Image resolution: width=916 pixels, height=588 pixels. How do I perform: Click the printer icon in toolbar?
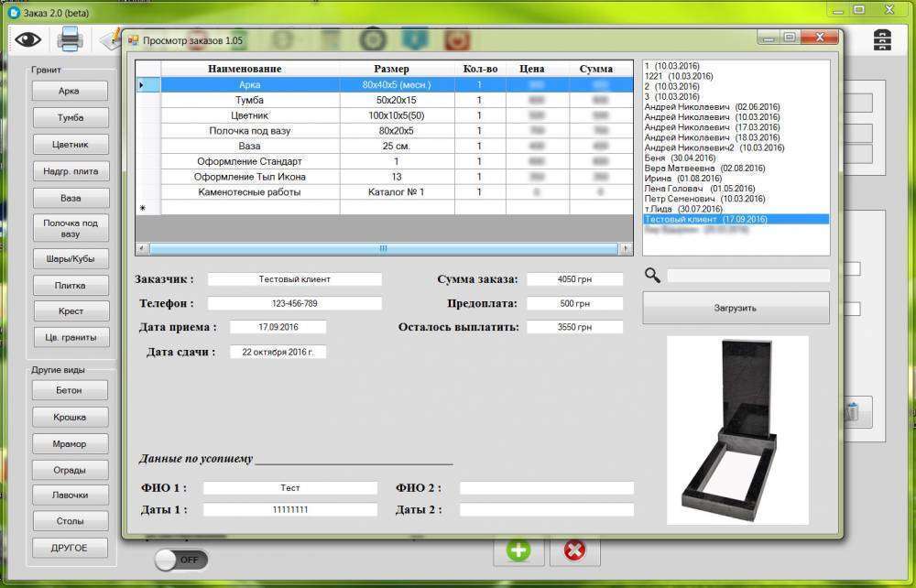71,39
